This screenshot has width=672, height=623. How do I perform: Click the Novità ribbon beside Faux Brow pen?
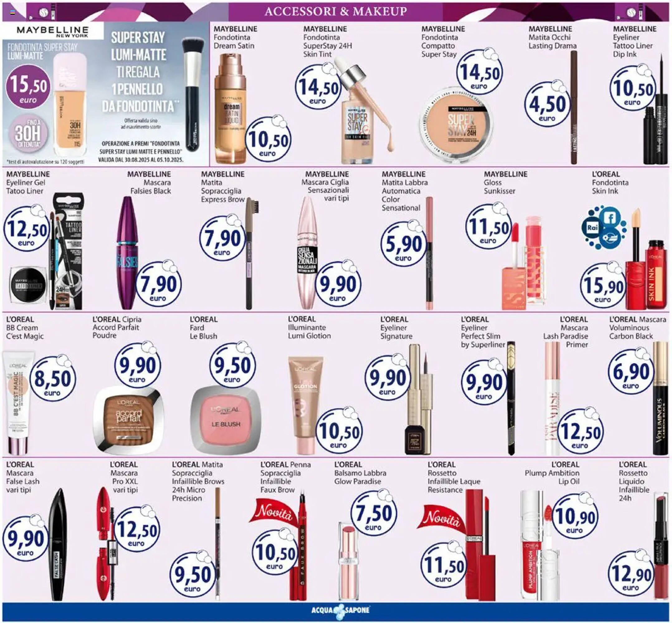(x=274, y=512)
